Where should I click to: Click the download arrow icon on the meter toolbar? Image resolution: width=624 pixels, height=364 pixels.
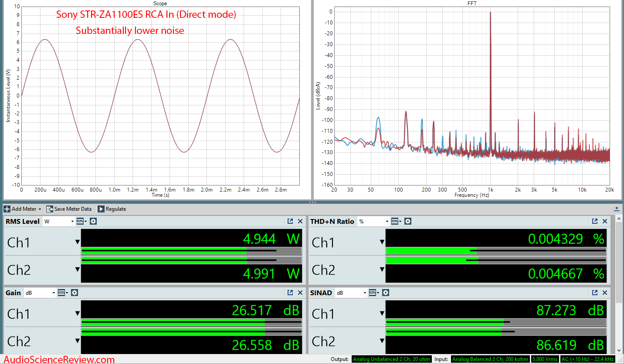click(x=617, y=209)
